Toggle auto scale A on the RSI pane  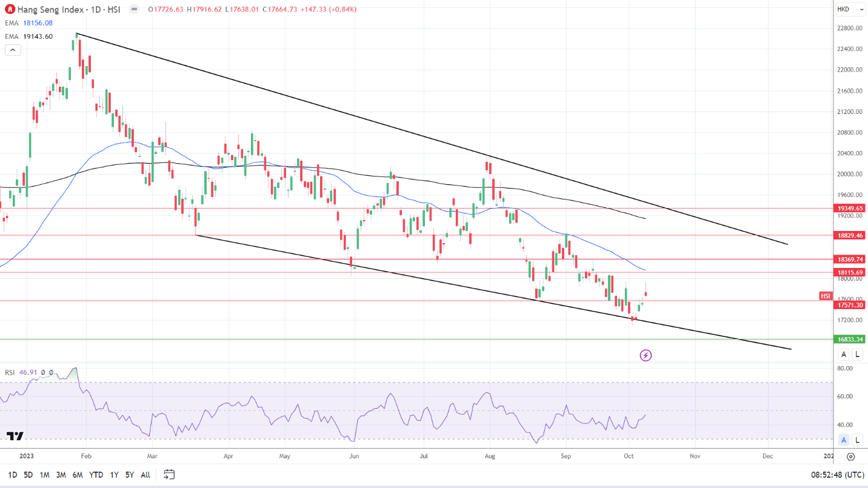coord(844,440)
